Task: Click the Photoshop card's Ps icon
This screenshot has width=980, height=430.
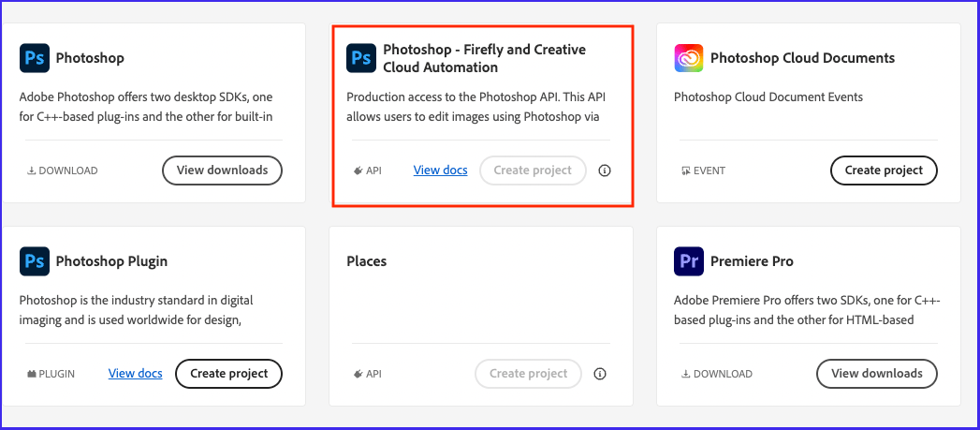Action: point(35,58)
